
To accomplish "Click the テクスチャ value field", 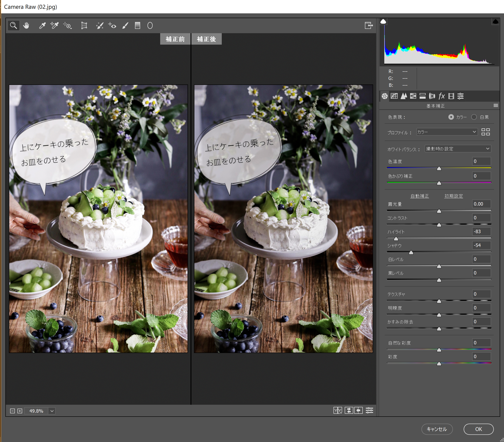I will click(481, 294).
